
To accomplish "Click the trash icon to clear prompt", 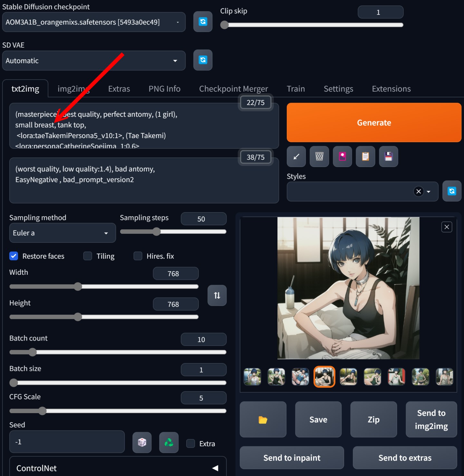I will 319,157.
